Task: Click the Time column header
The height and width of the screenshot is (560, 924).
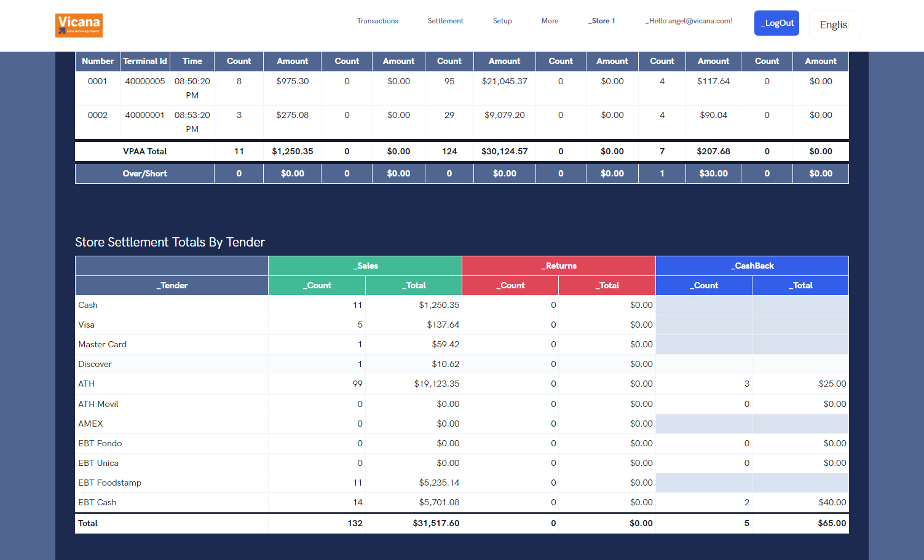Action: coord(192,61)
